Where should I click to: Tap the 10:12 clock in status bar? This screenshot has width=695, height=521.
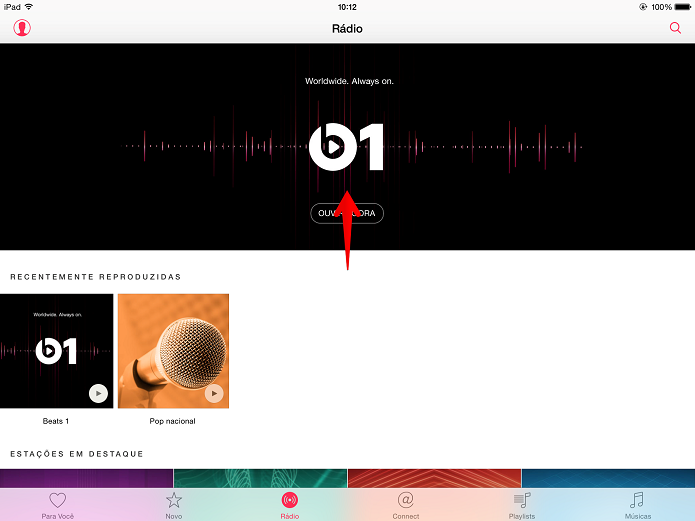tap(347, 7)
